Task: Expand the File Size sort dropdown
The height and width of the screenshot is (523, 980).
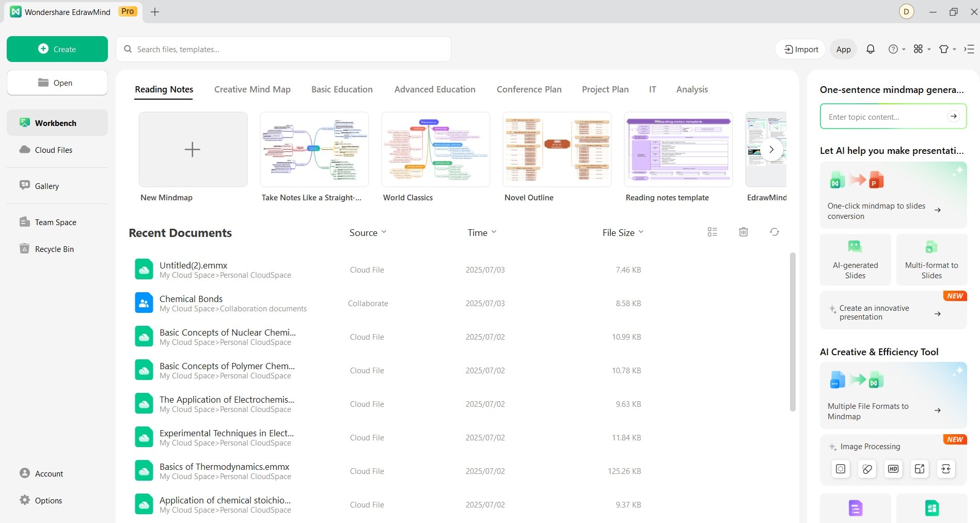Action: [x=623, y=232]
